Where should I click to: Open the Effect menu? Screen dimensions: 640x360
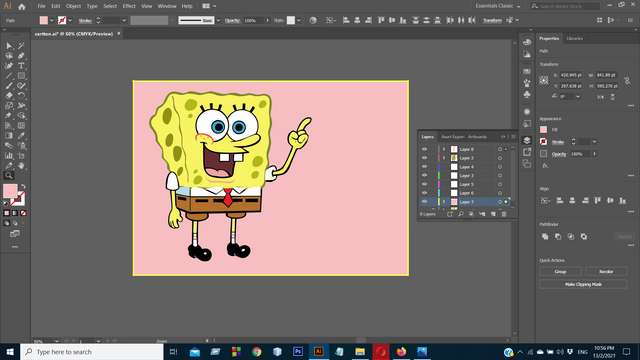[129, 6]
